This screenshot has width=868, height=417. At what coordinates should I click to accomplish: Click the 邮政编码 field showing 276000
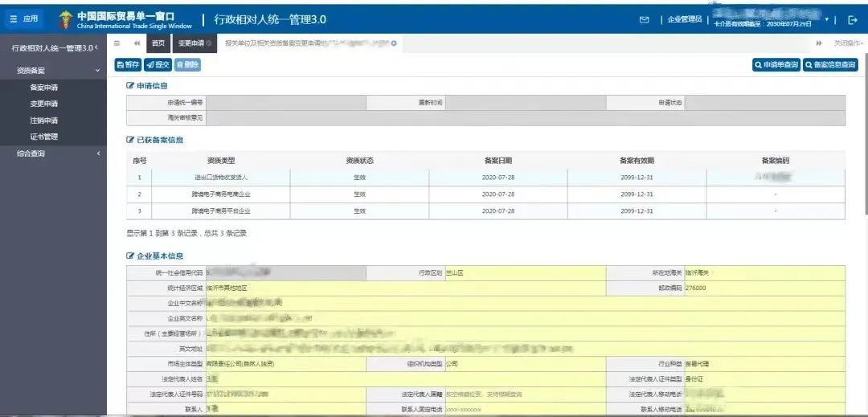pos(764,288)
